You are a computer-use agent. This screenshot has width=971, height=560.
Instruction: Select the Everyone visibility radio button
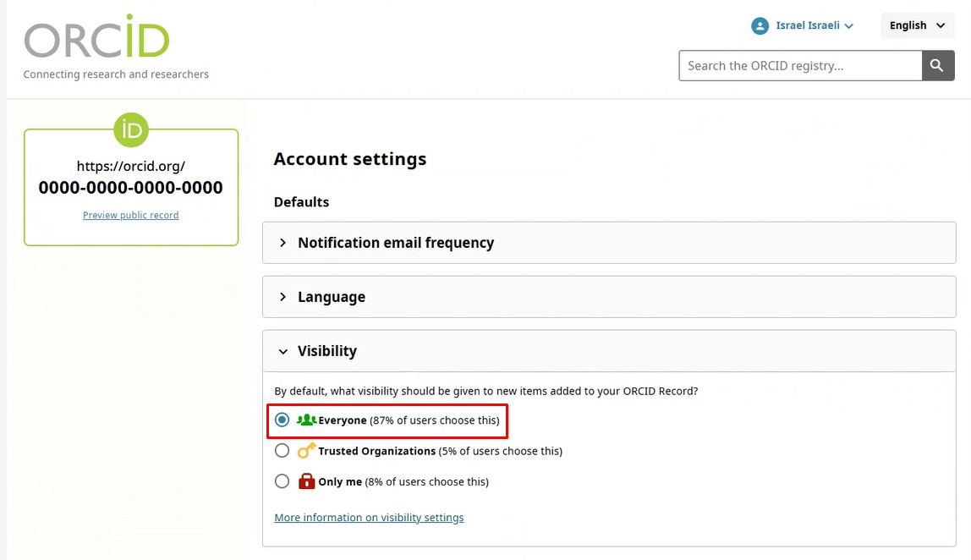[283, 420]
